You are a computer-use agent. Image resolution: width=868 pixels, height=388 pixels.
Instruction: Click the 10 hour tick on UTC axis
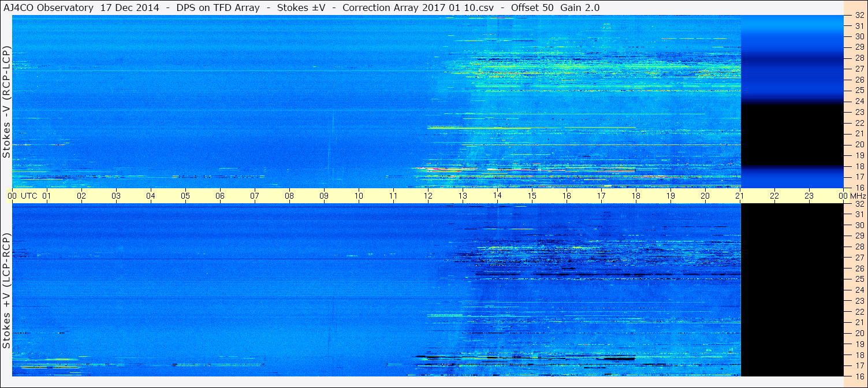(x=359, y=196)
